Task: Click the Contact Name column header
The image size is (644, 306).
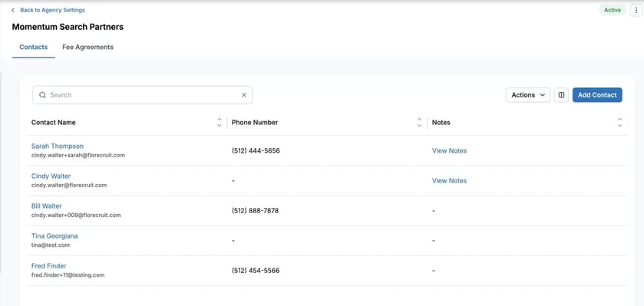Action: coord(54,122)
